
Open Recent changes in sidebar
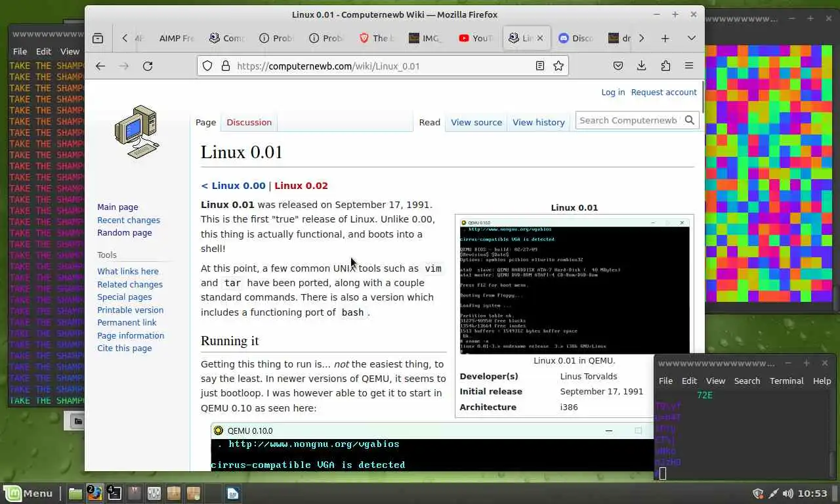(129, 220)
